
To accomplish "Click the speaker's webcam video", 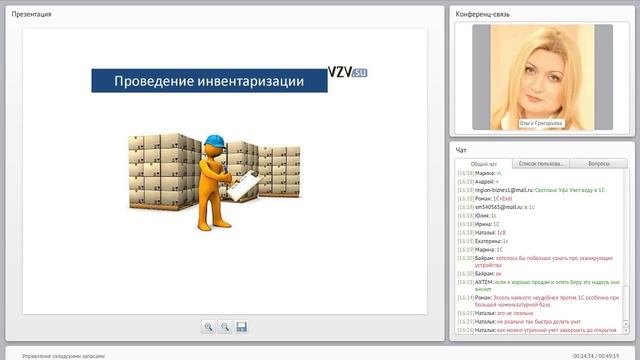I will tap(542, 77).
